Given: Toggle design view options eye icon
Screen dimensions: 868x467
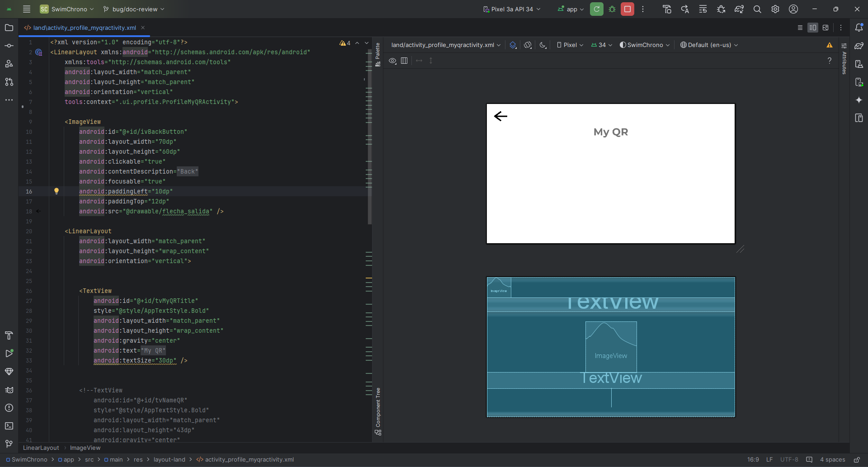Looking at the screenshot, I should coord(393,61).
